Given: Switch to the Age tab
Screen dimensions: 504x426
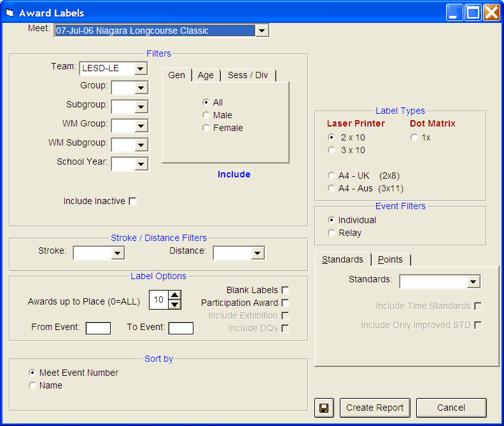Looking at the screenshot, I should click(x=206, y=75).
